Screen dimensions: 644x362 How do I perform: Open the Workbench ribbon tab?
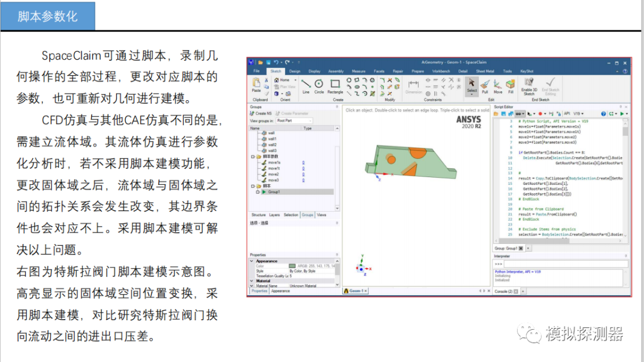click(441, 71)
